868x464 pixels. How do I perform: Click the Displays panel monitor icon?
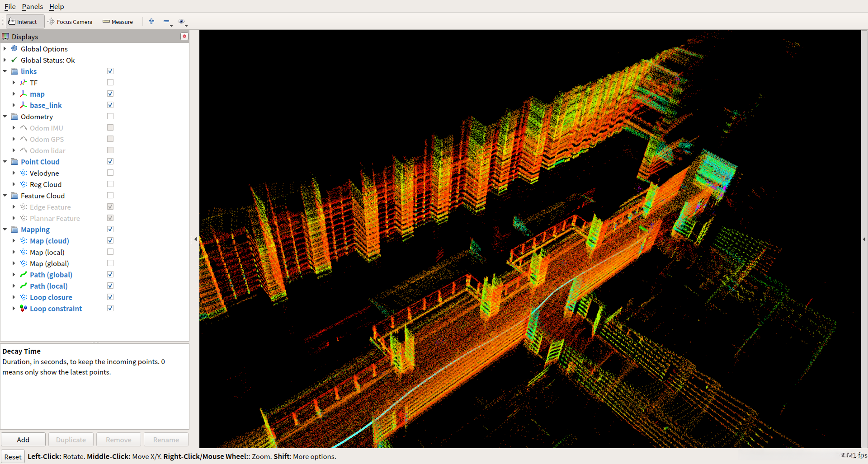point(5,37)
